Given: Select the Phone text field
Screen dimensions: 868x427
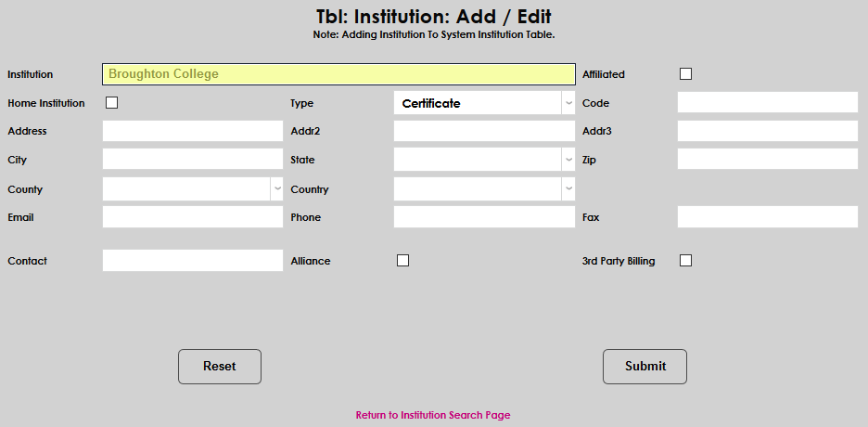Looking at the screenshot, I should pyautogui.click(x=484, y=217).
